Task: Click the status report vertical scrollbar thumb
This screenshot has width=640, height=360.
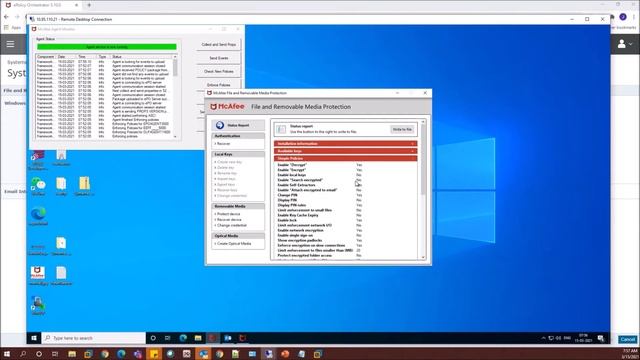Action: (x=423, y=159)
